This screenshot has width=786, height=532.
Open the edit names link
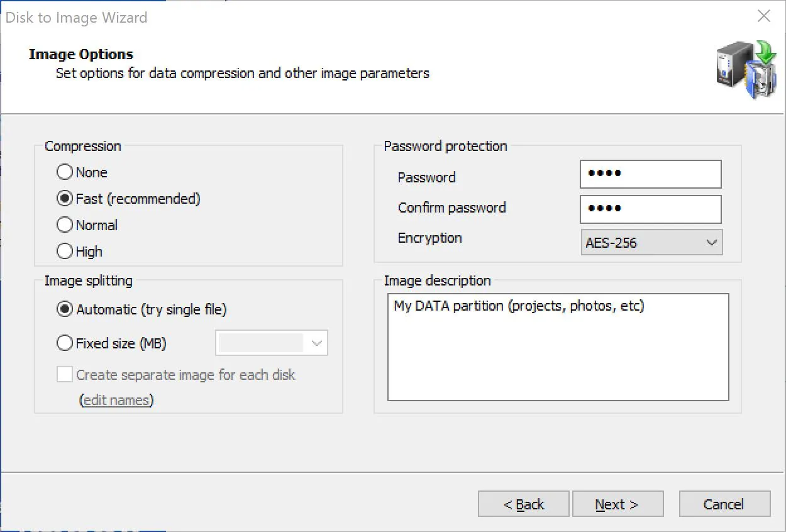coord(116,400)
